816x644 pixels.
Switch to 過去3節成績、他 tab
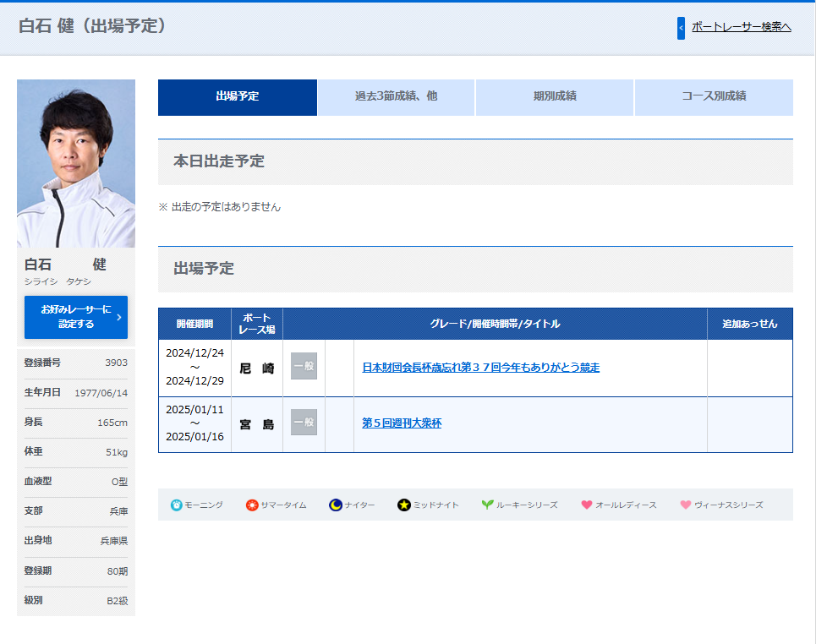pos(396,97)
